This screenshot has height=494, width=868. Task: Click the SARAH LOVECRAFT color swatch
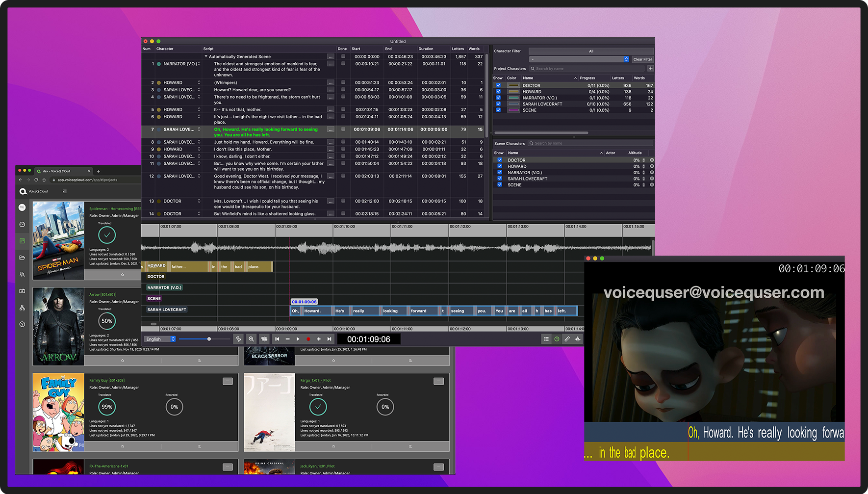click(513, 104)
